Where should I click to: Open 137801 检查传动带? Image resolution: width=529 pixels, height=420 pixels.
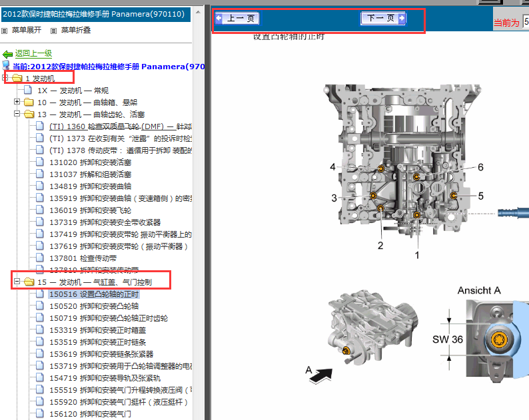(83, 258)
